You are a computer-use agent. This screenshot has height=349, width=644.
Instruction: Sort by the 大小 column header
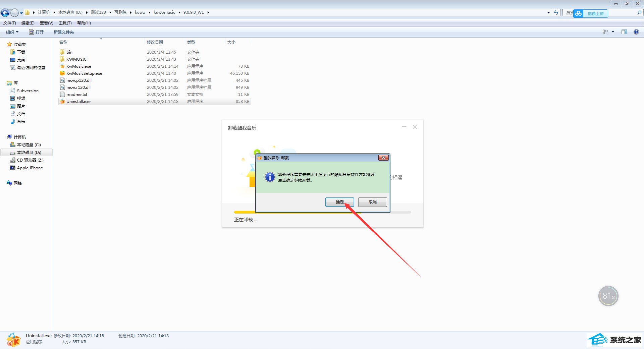[231, 42]
